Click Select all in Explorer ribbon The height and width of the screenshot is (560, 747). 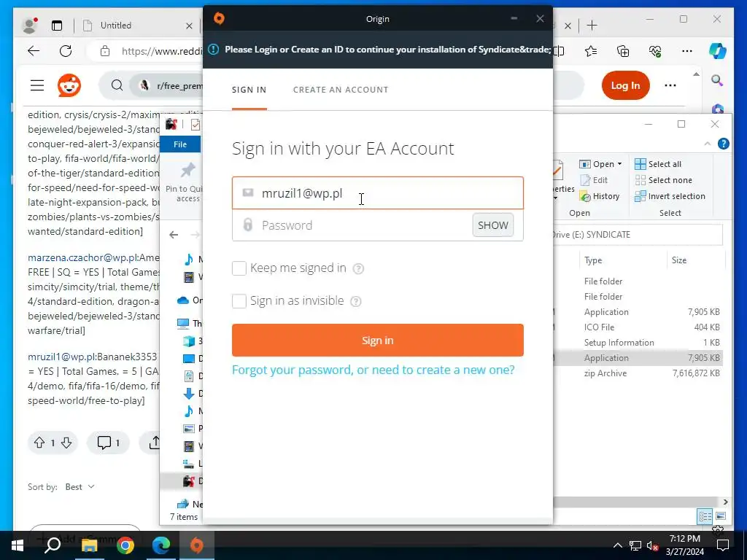coord(658,164)
